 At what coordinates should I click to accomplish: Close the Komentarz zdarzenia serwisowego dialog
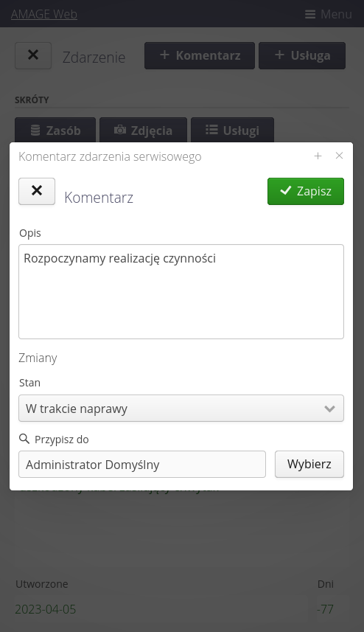click(x=339, y=156)
